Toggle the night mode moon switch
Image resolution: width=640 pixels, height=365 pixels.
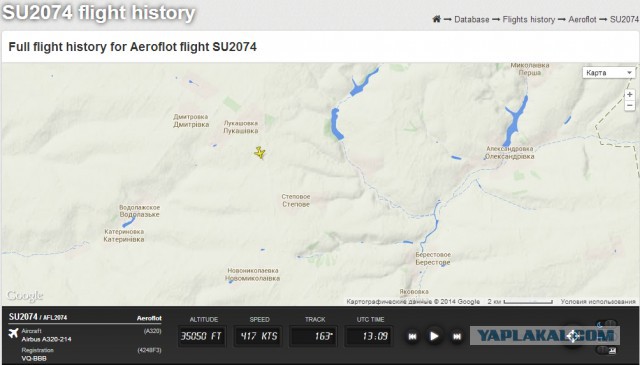coord(606,324)
